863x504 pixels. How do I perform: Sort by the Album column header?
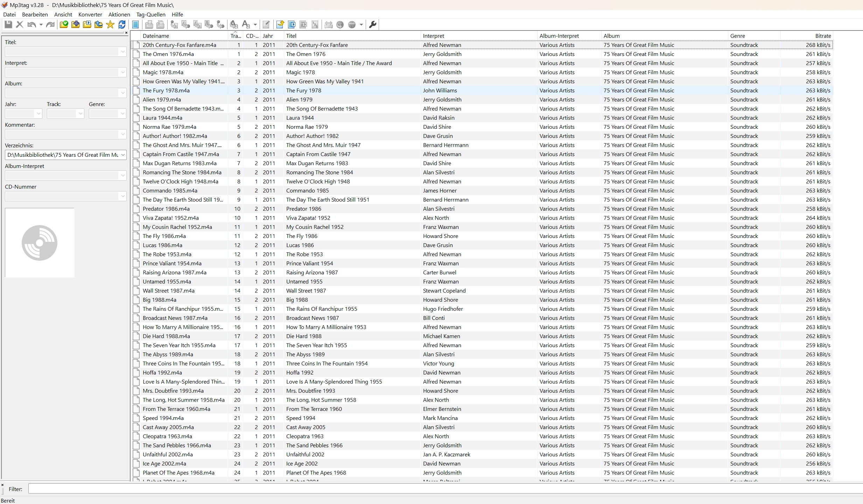[665, 36]
